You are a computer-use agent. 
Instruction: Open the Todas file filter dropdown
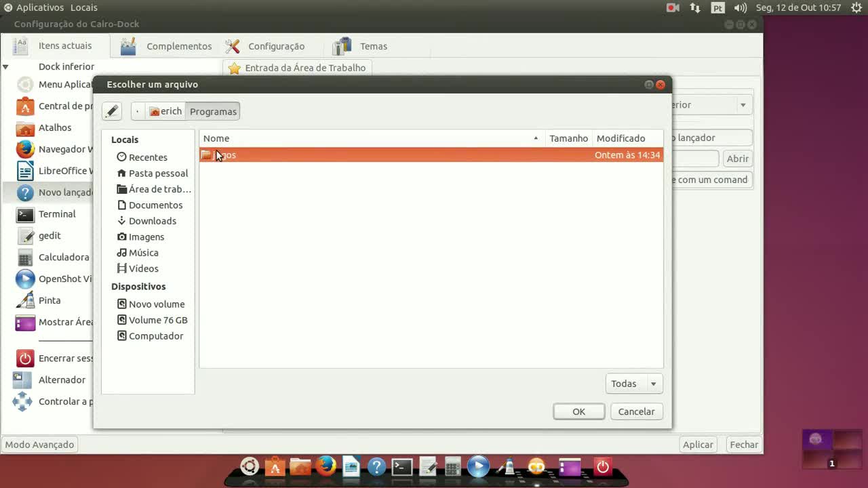point(634,384)
